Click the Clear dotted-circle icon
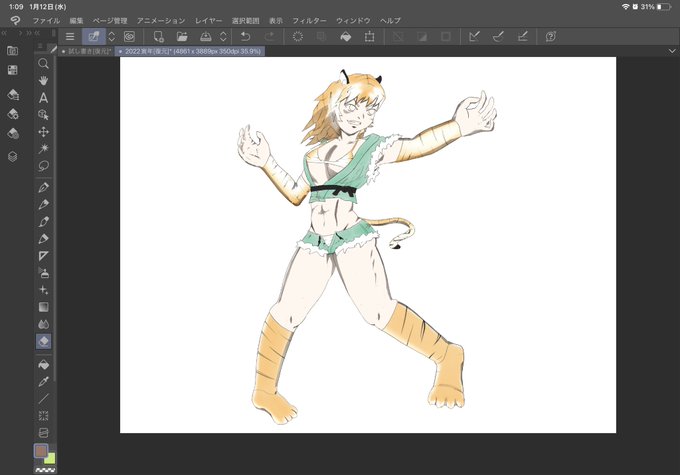The height and width of the screenshot is (475, 680). (x=298, y=36)
